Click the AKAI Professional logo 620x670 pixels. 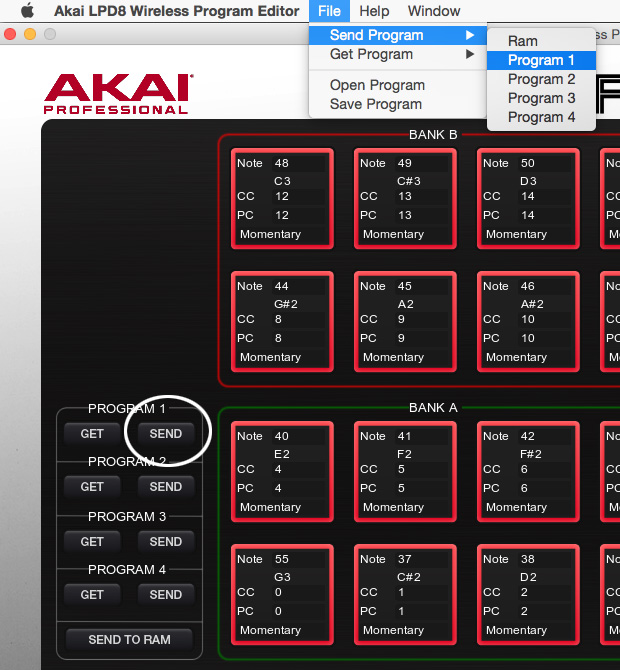click(x=118, y=94)
